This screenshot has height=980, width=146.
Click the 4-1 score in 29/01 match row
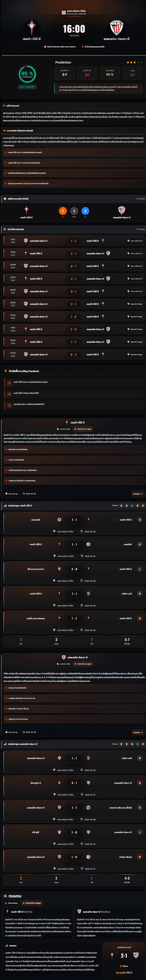click(x=73, y=279)
